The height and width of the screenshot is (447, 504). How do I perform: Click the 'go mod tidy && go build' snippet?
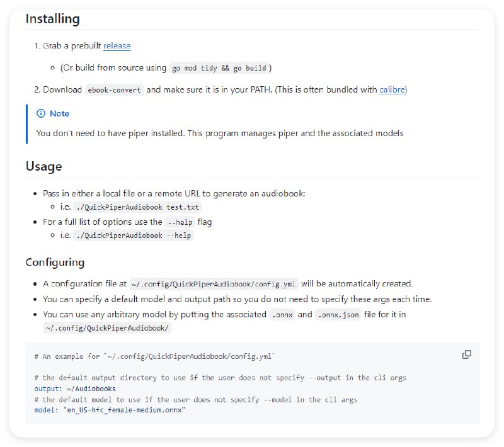click(219, 68)
